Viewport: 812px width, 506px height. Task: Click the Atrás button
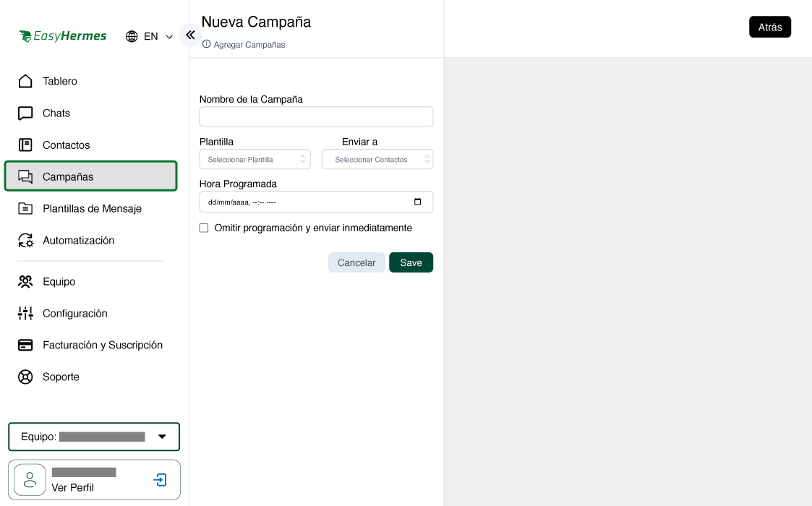(770, 27)
